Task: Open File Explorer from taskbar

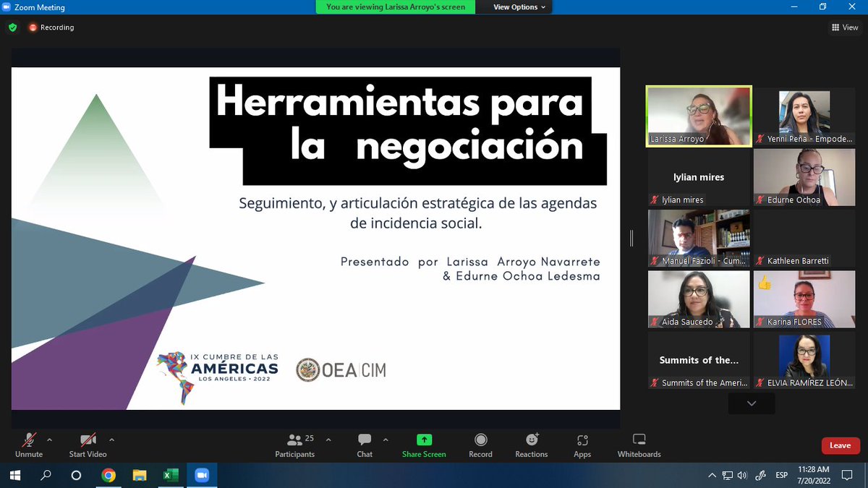Action: click(x=140, y=475)
